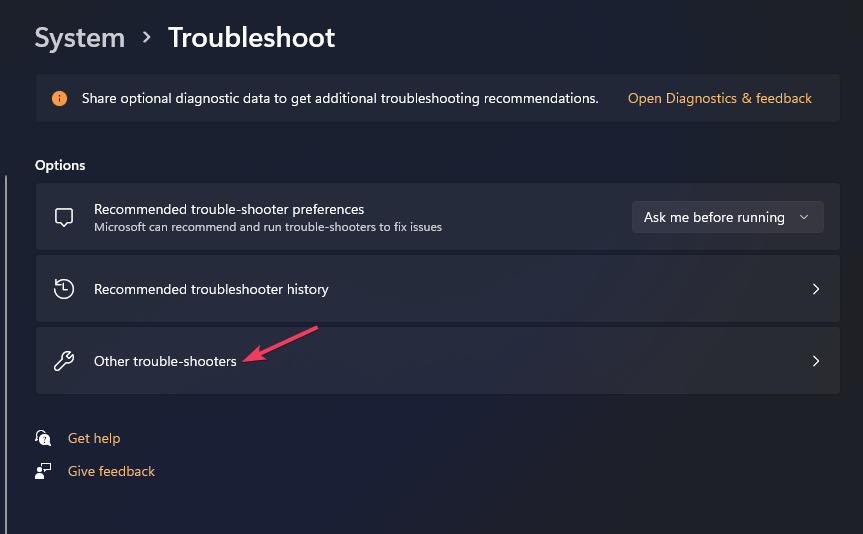Click the history clock icon
The image size is (863, 534).
[x=64, y=289]
